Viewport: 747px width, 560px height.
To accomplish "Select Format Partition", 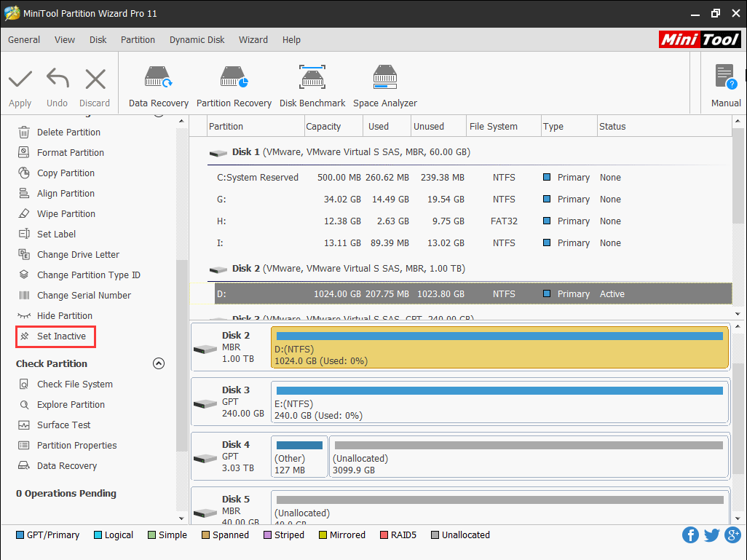I will (x=69, y=152).
